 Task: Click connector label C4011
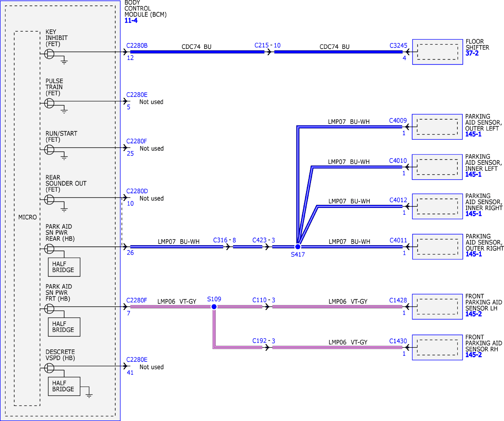[x=398, y=240]
